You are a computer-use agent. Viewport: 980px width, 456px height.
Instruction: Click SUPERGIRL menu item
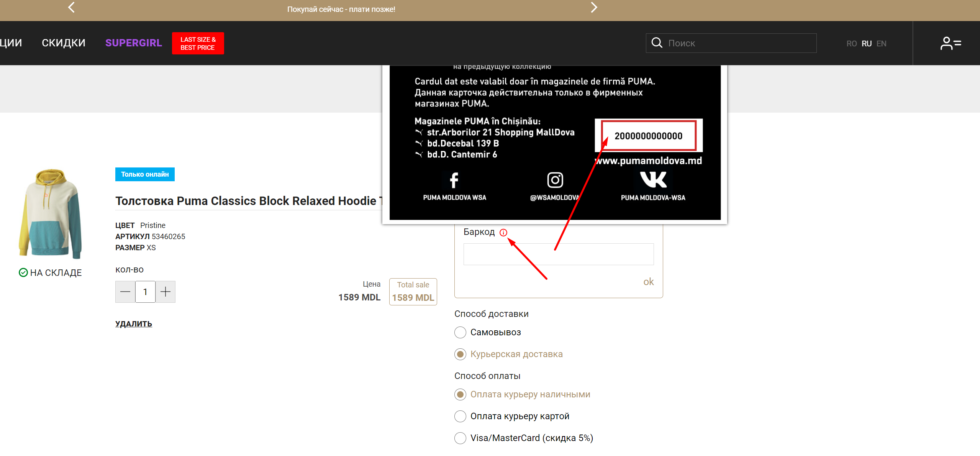pyautogui.click(x=133, y=43)
